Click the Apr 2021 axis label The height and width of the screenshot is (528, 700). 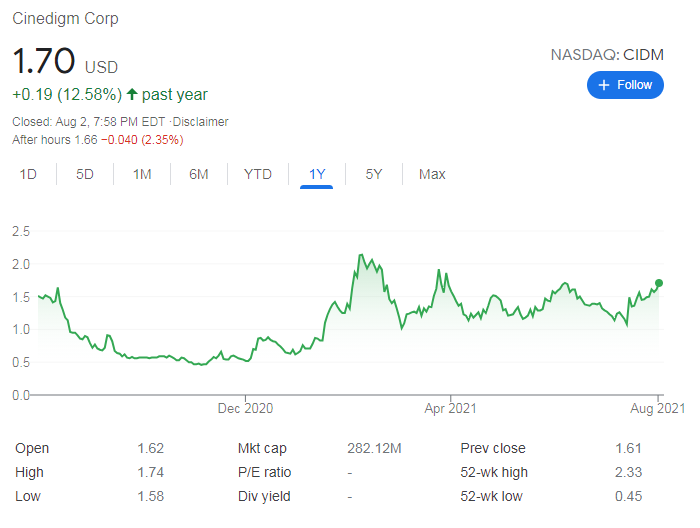point(450,408)
